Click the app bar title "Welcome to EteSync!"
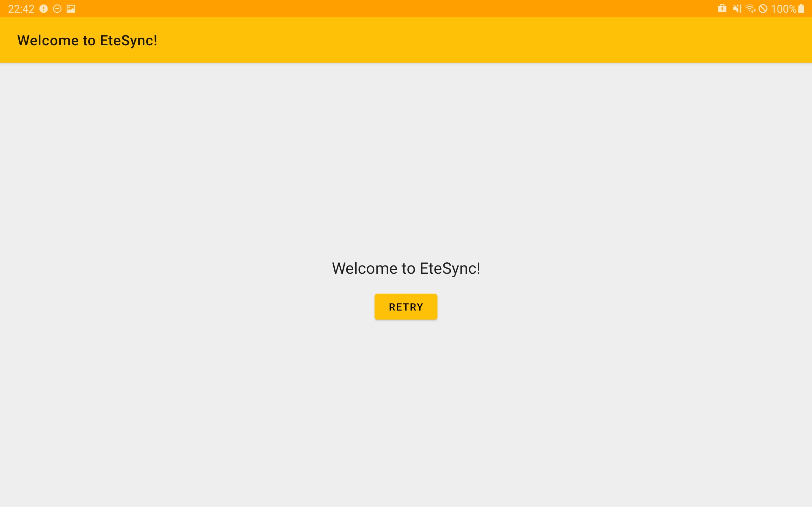This screenshot has height=507, width=812. (87, 40)
